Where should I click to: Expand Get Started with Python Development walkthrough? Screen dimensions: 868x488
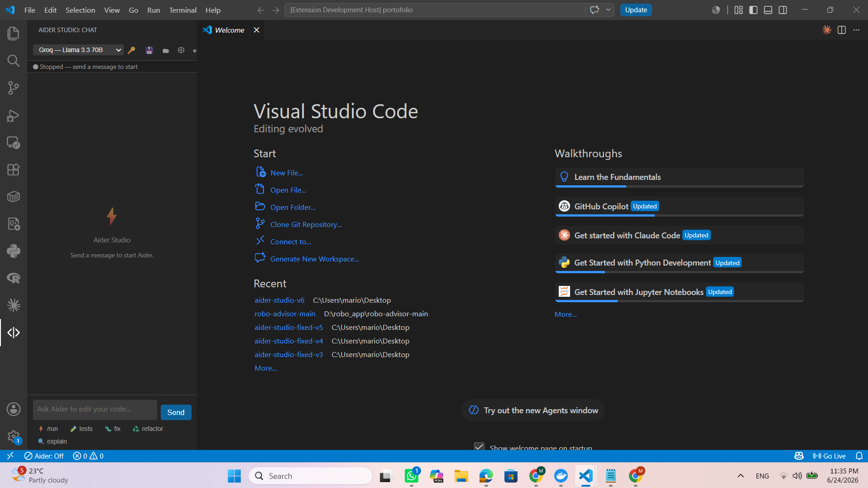coord(679,263)
